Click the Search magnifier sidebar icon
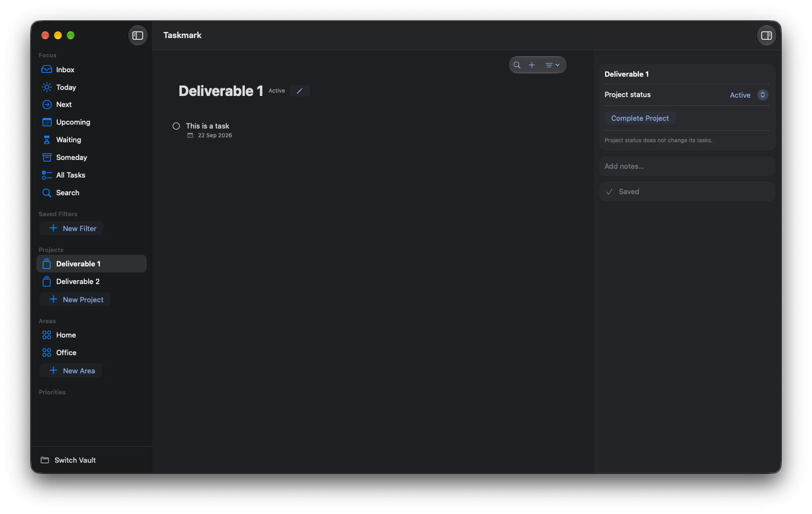The image size is (812, 514). point(47,193)
